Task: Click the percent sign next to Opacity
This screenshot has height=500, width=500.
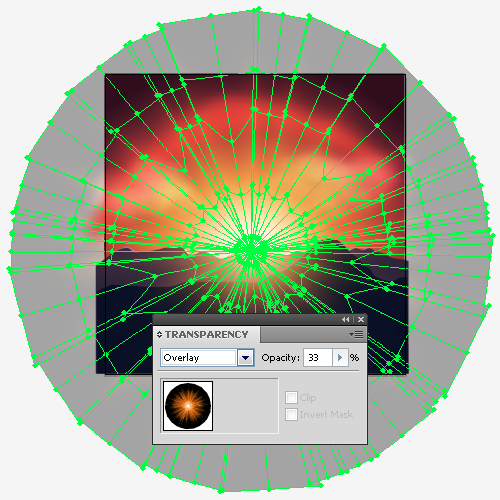Action: coord(354,358)
